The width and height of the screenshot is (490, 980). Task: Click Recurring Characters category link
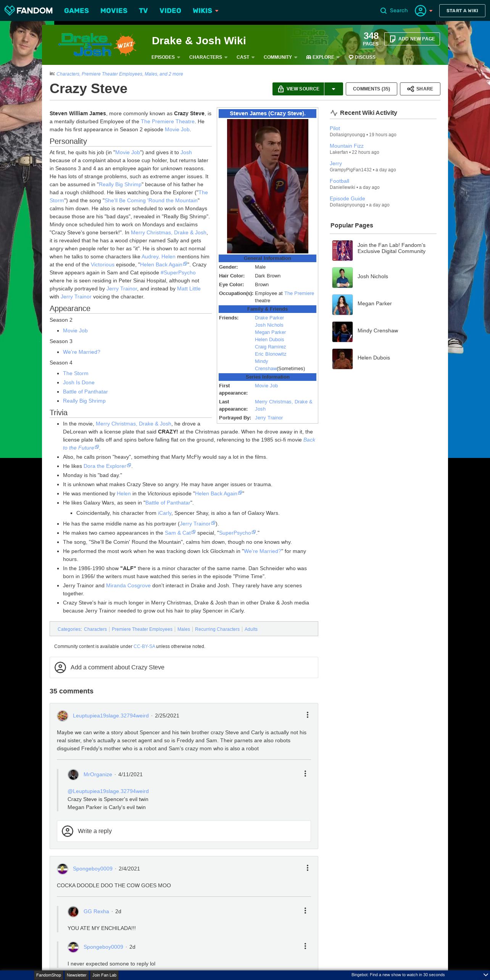[217, 629]
